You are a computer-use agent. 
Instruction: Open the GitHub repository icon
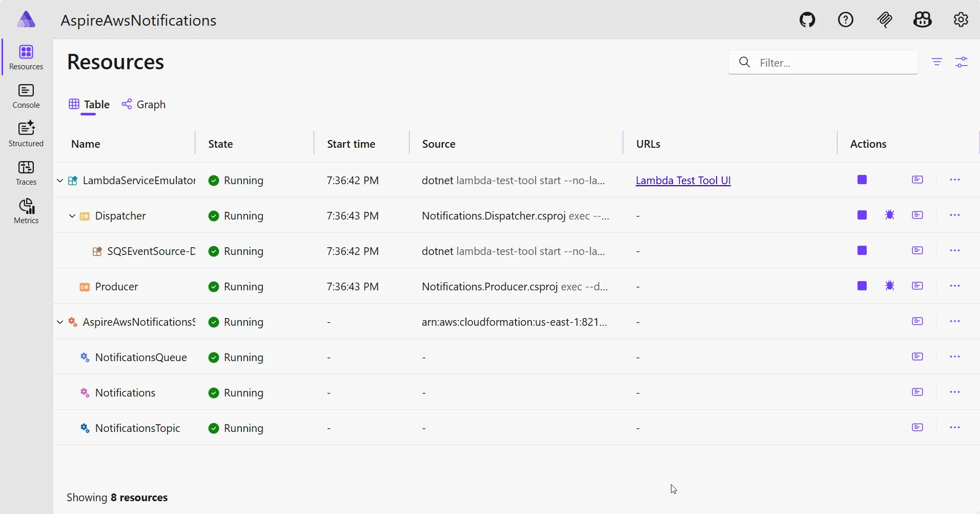[x=807, y=20]
